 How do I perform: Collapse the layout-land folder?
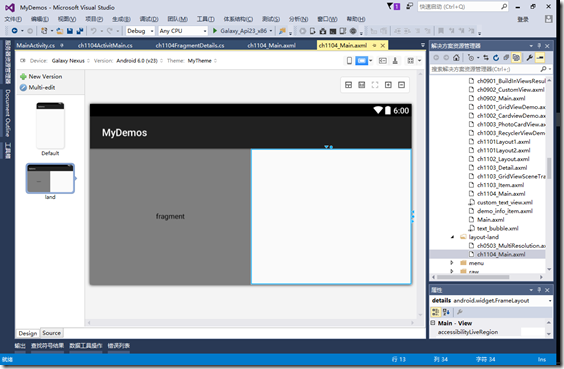pos(452,237)
